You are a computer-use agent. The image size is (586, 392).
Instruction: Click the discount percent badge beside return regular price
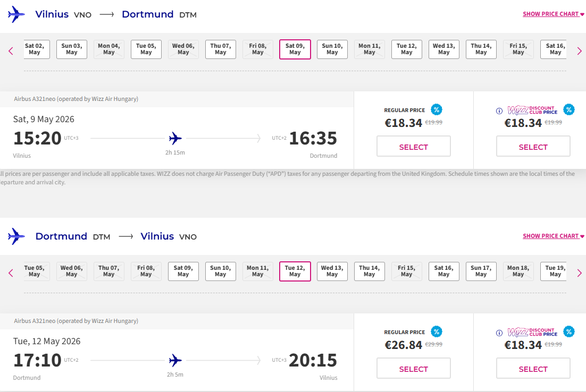click(x=437, y=332)
